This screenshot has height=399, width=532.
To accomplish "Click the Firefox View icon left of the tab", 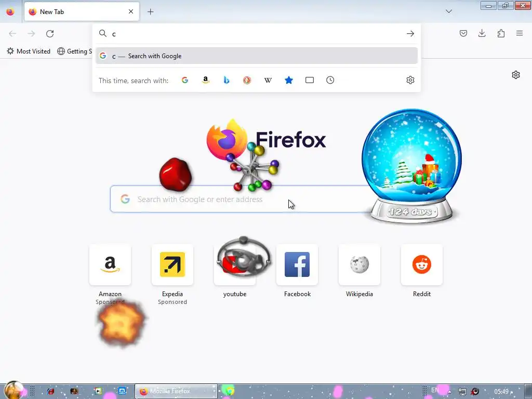I will [x=10, y=11].
